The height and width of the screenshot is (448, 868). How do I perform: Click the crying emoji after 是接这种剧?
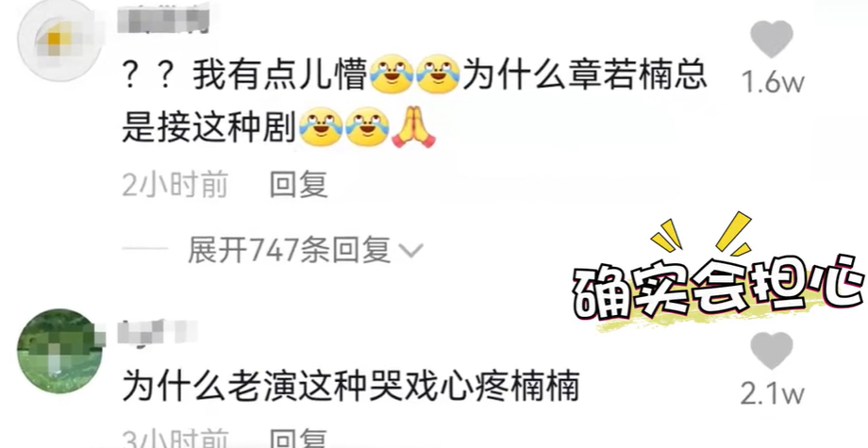tap(321, 126)
